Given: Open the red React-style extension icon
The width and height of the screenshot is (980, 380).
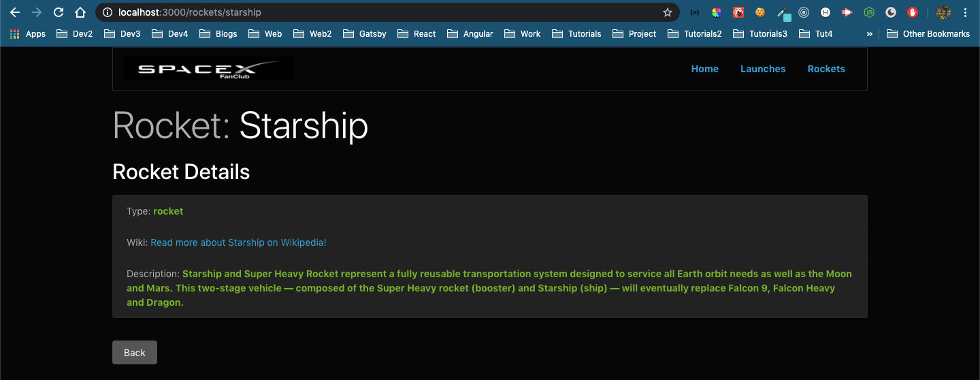Looking at the screenshot, I should [x=738, y=12].
